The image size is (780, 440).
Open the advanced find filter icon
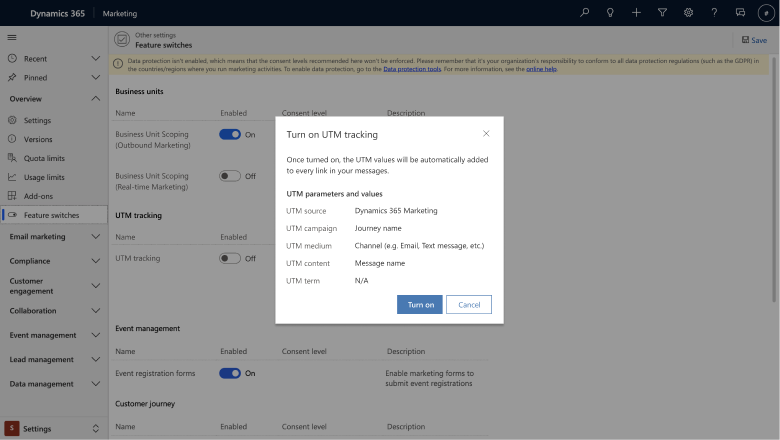(x=663, y=13)
